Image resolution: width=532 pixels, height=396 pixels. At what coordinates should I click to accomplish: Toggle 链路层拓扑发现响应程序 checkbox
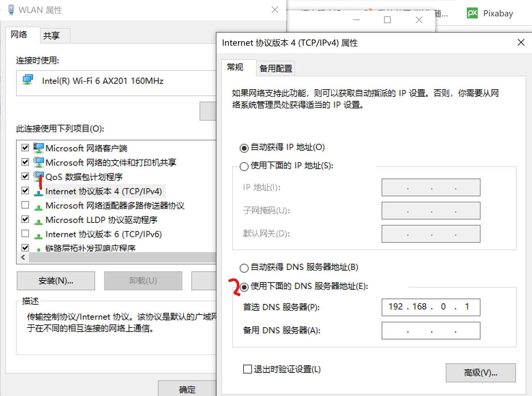click(x=25, y=247)
